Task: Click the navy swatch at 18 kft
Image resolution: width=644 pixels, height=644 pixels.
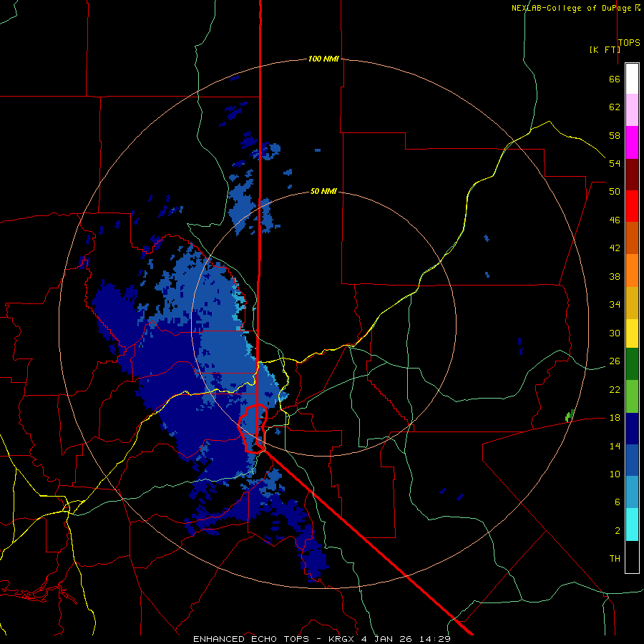Action: click(632, 429)
